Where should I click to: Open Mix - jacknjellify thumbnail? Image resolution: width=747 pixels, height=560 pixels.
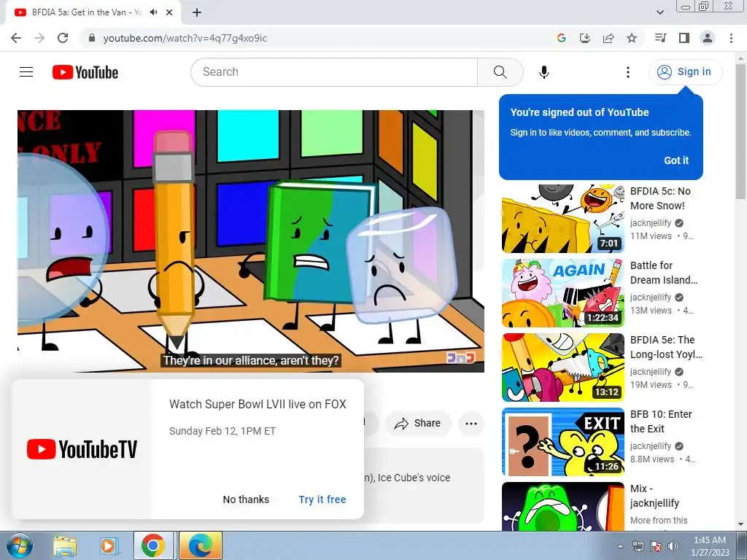point(563,507)
